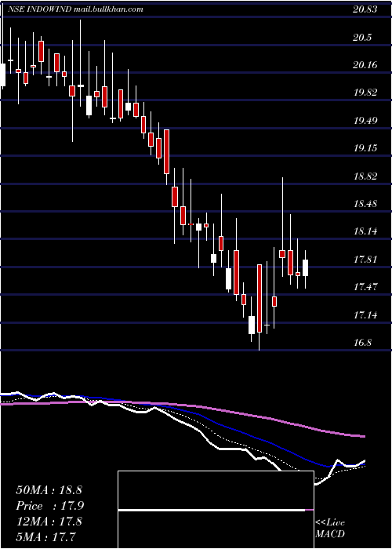Select the 20.5 price axis label

click(x=362, y=38)
